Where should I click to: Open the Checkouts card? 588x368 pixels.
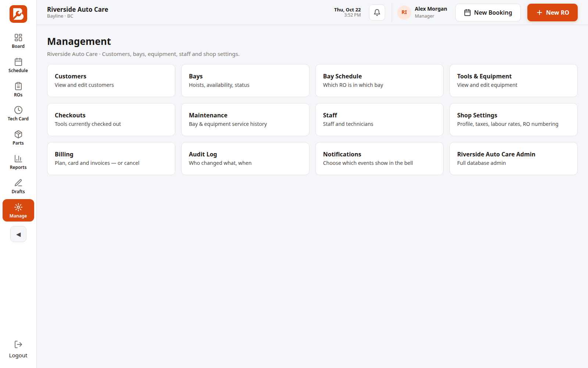tap(111, 120)
